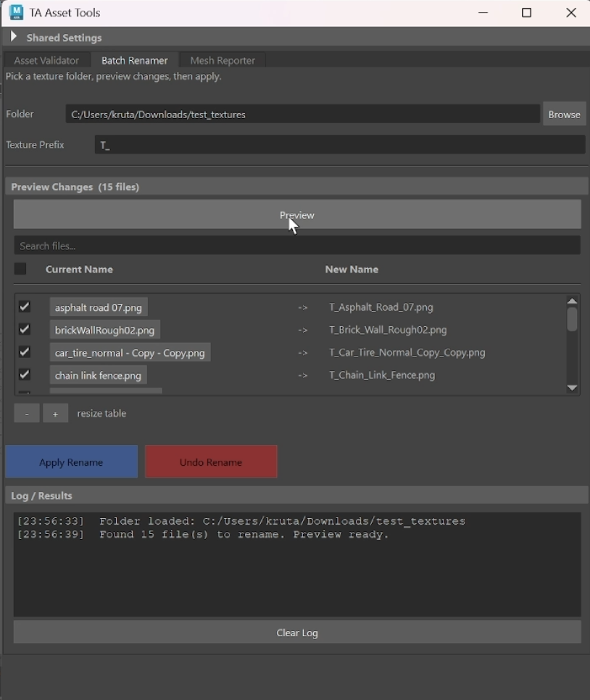Expand the Shared Settings section

(13, 37)
